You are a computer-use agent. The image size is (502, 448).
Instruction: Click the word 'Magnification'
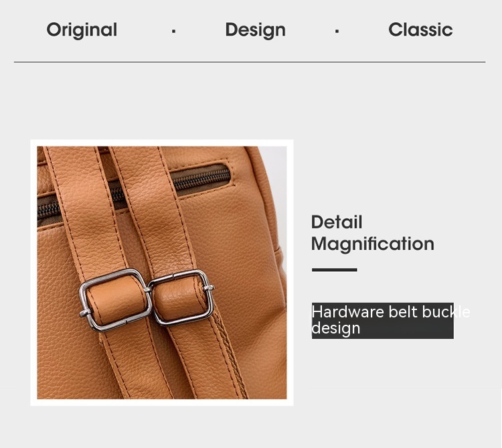tap(373, 244)
